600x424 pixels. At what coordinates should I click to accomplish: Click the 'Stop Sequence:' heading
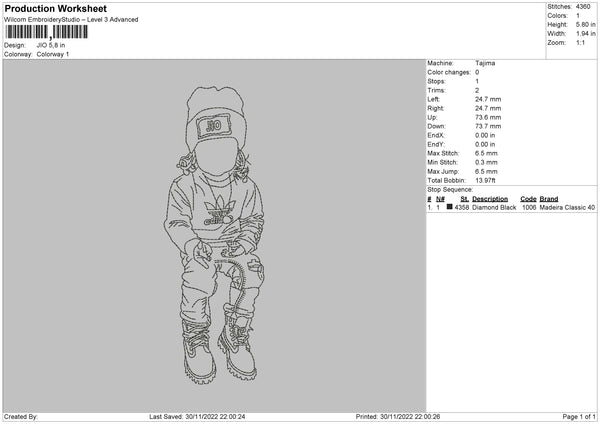(450, 190)
